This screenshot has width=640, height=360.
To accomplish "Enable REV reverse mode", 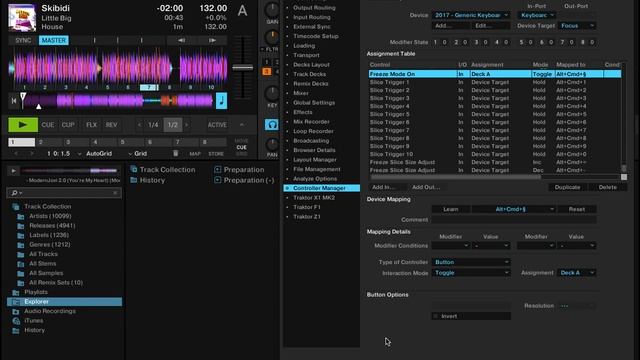I will click(111, 125).
